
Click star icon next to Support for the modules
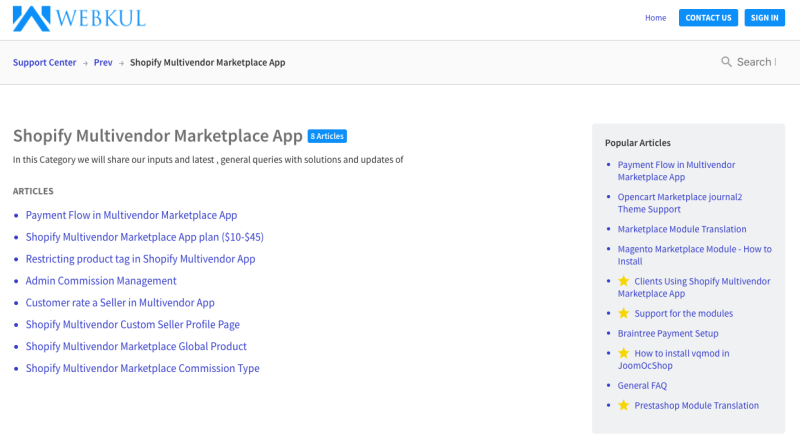pyautogui.click(x=624, y=313)
